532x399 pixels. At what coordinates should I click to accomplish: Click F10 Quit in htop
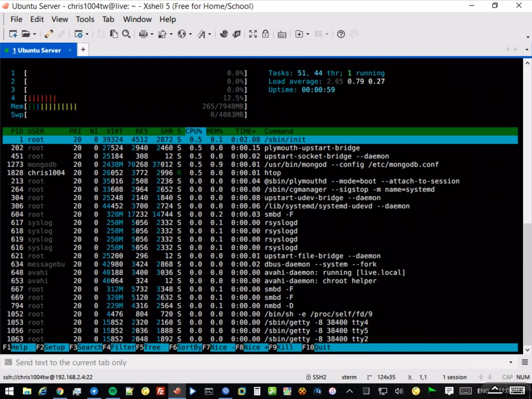pyautogui.click(x=322, y=347)
